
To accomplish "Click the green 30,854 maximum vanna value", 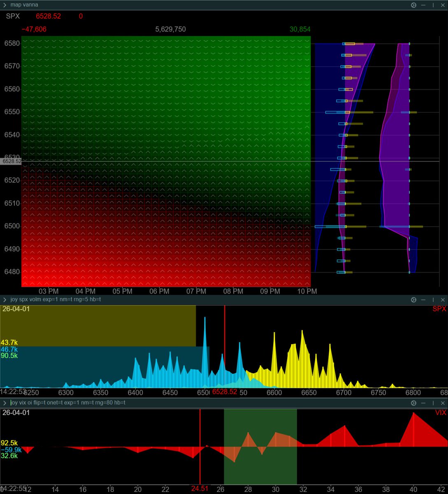I will click(x=300, y=29).
